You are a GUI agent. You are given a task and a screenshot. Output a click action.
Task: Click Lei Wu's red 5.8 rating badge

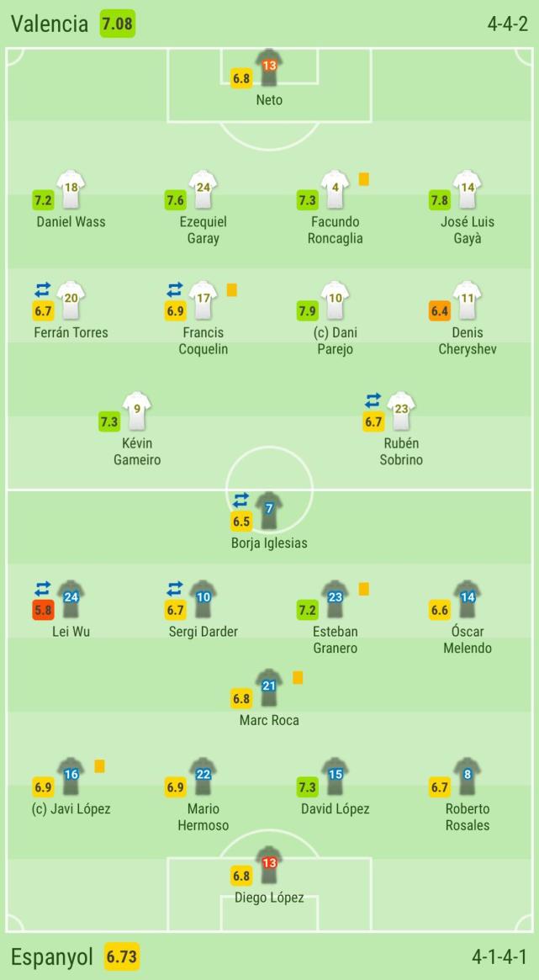[43, 610]
